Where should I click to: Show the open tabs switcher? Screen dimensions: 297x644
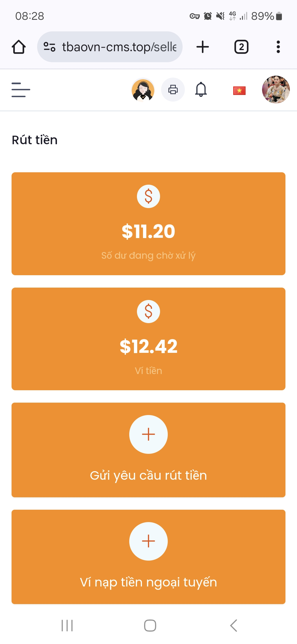241,47
